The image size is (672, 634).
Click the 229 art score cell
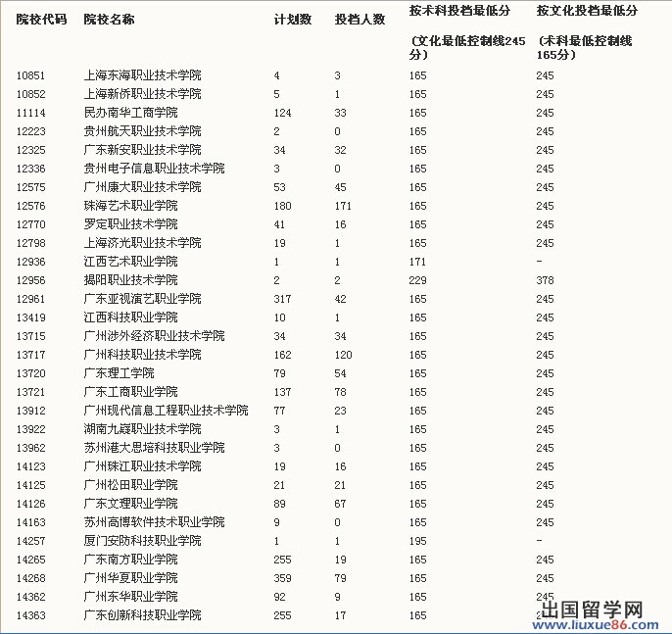click(417, 280)
